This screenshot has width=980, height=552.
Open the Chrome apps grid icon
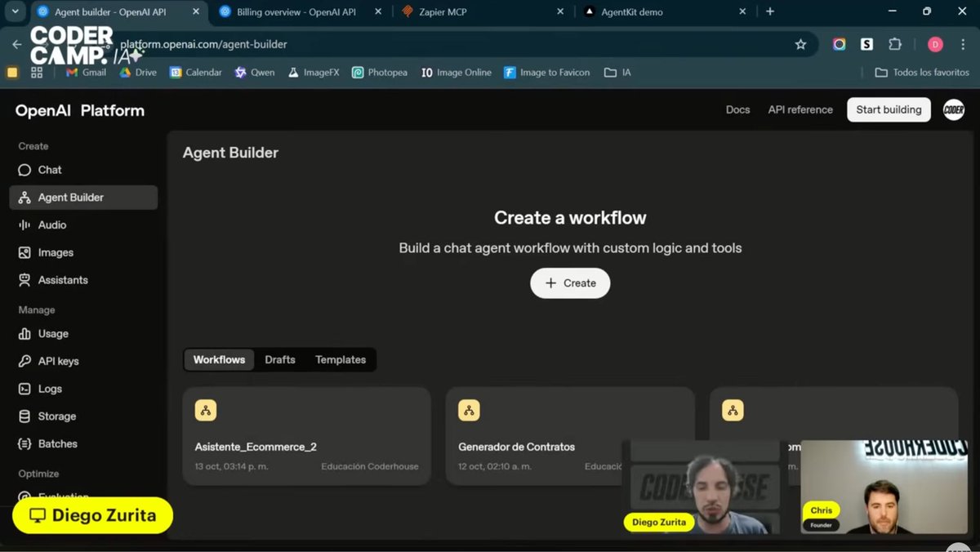pos(37,73)
